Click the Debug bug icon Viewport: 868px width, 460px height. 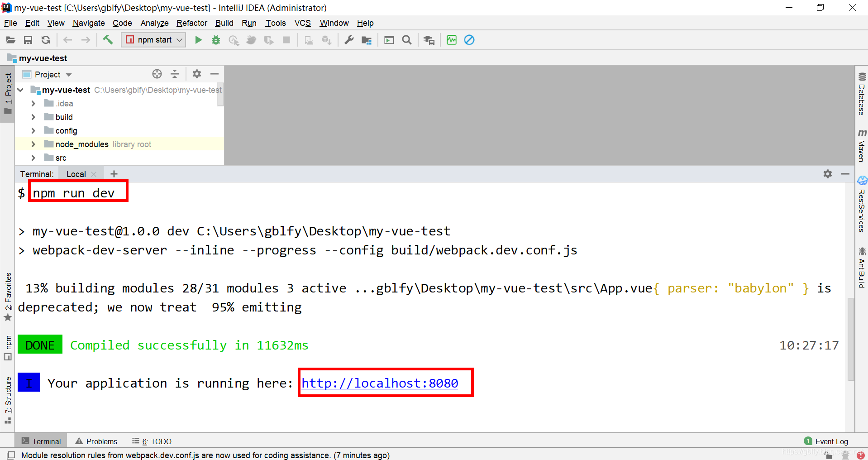216,40
